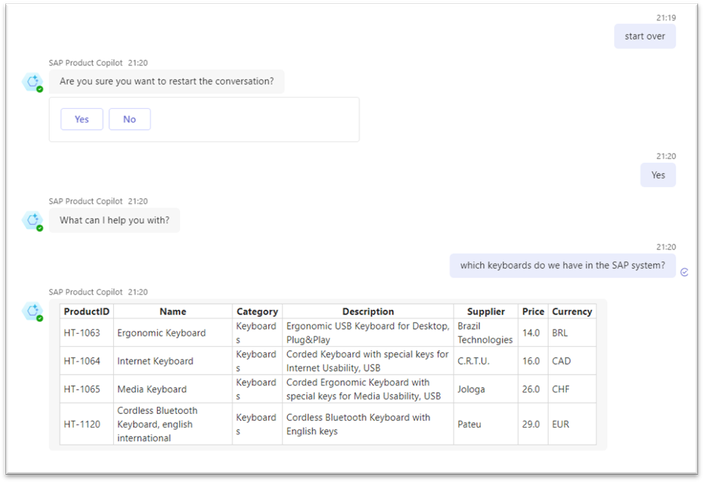
Task: Click price 29.0 cell
Action: [533, 424]
